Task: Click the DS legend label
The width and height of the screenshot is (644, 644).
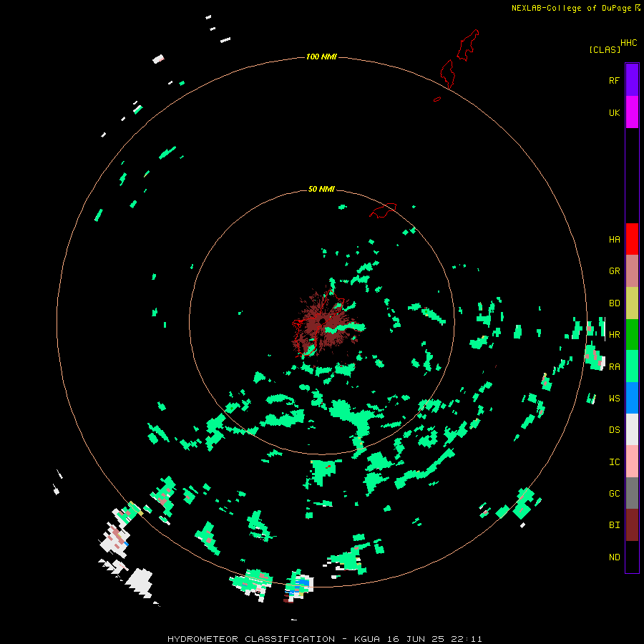Action: pyautogui.click(x=614, y=430)
